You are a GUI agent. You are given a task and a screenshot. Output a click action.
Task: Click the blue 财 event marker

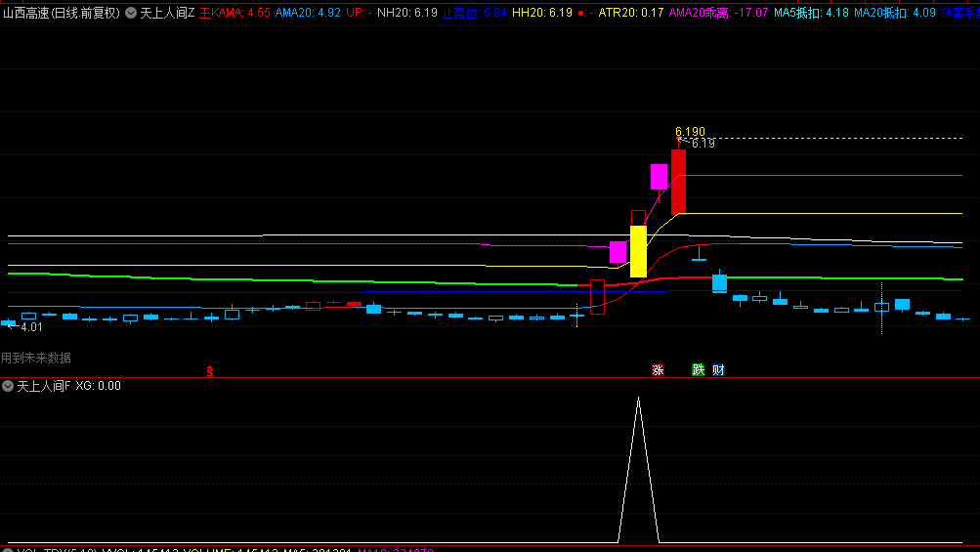[x=718, y=370]
